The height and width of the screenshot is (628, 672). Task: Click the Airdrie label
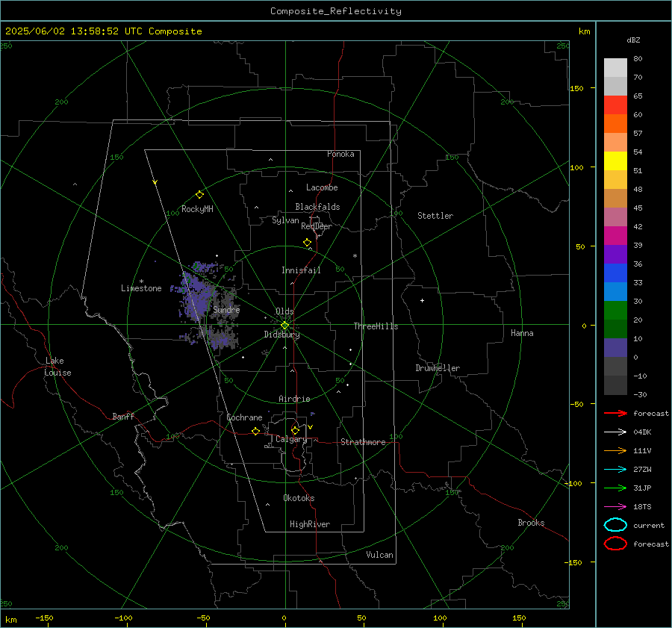pos(294,399)
